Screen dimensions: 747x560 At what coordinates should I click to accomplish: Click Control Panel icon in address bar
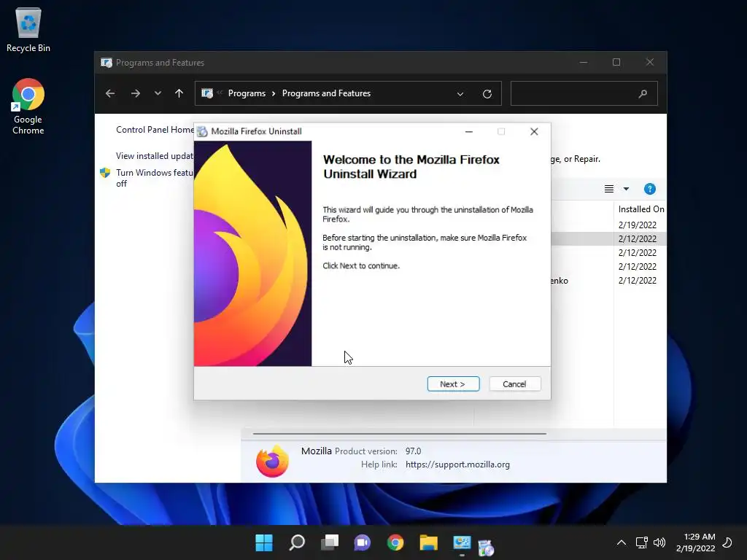point(207,93)
